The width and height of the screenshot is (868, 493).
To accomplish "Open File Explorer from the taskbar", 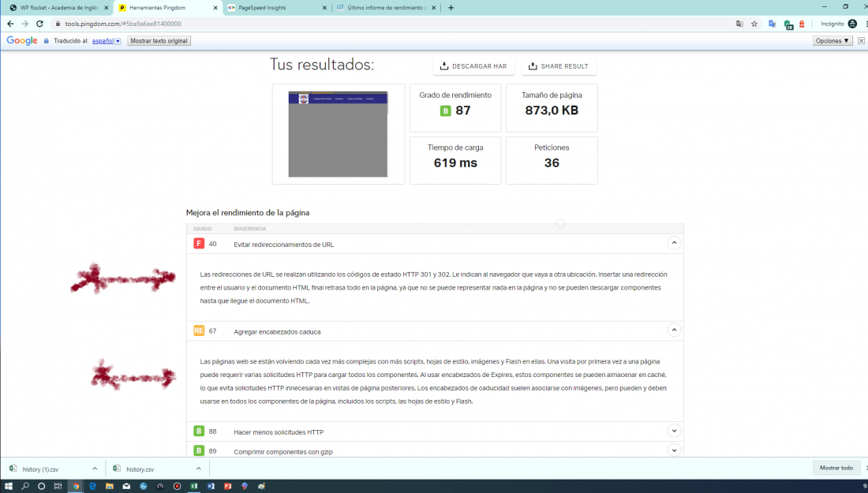I will tap(110, 487).
